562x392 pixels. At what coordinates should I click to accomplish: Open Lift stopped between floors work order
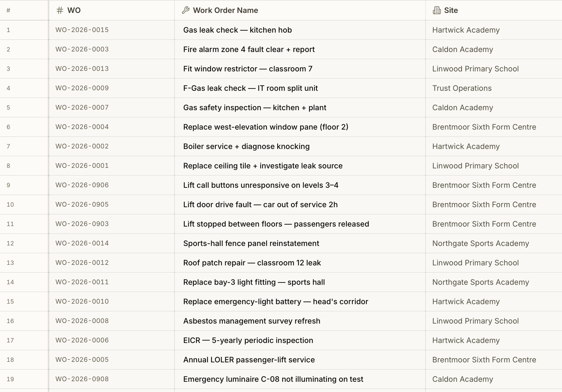point(276,224)
